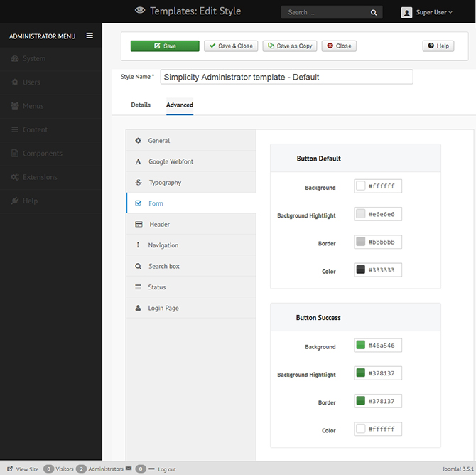
Task: Open the Login Page section
Action: 191,308
